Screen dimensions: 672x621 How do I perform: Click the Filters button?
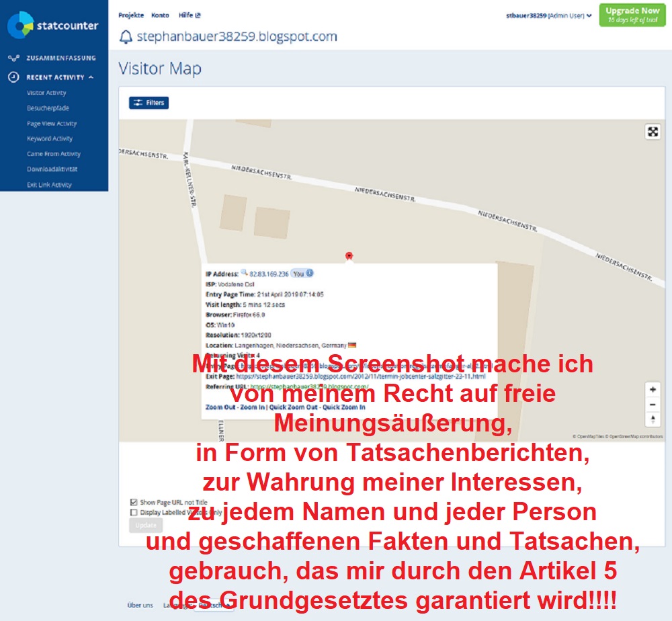pyautogui.click(x=149, y=102)
